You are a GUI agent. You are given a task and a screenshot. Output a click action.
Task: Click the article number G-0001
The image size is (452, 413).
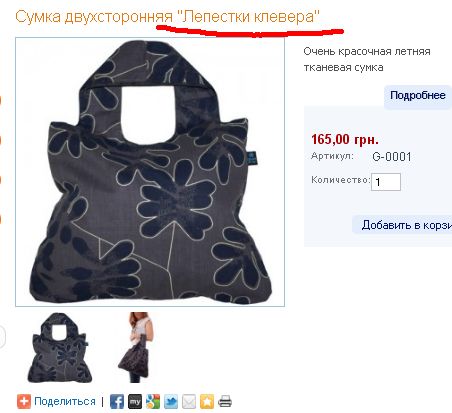[x=392, y=157]
